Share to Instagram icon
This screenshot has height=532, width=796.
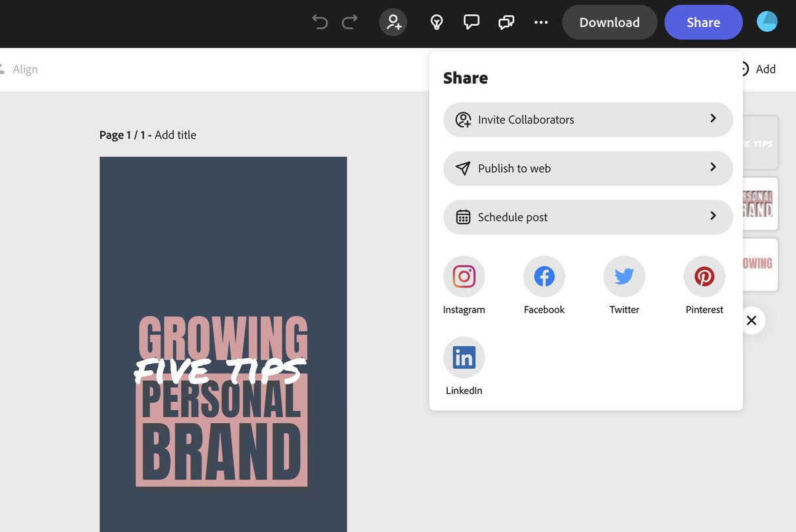pyautogui.click(x=464, y=276)
